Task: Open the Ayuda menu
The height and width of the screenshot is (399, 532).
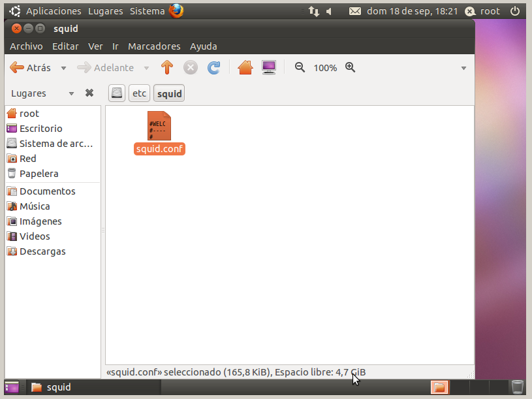Action: 203,46
